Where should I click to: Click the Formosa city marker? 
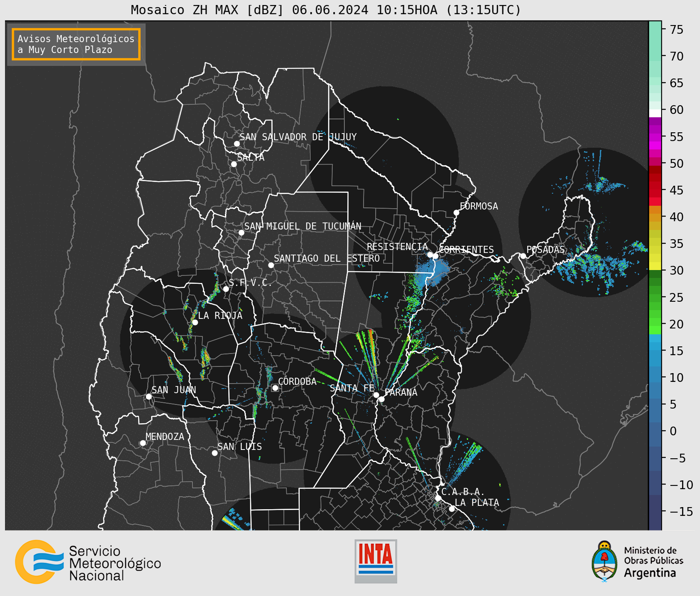456,212
